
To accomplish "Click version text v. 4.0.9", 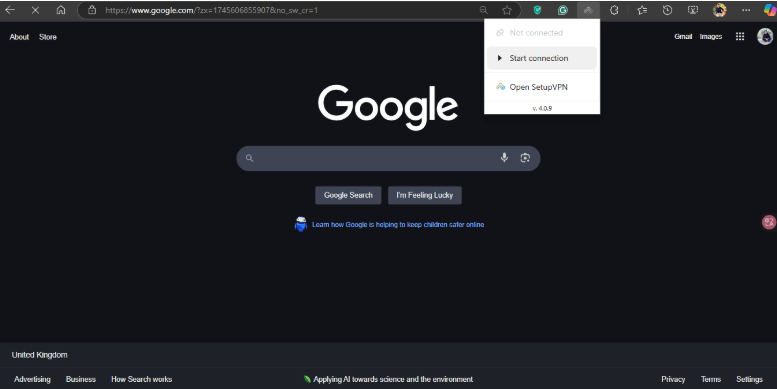I will tap(542, 108).
